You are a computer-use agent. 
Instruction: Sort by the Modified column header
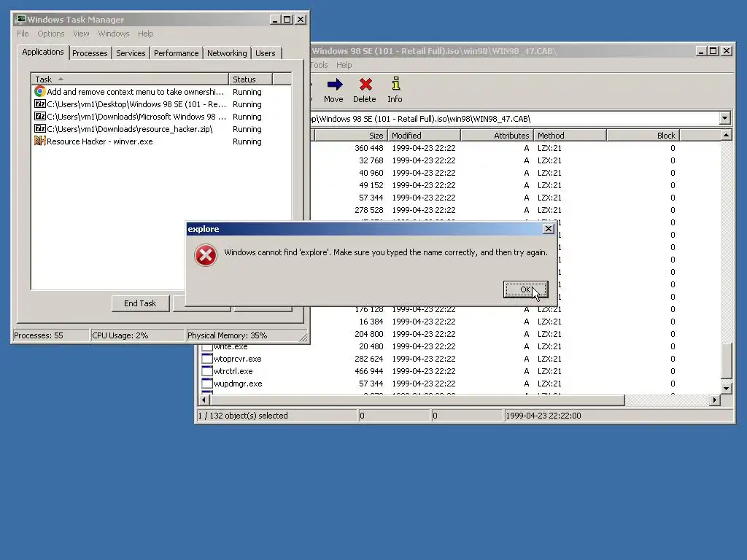tap(424, 135)
